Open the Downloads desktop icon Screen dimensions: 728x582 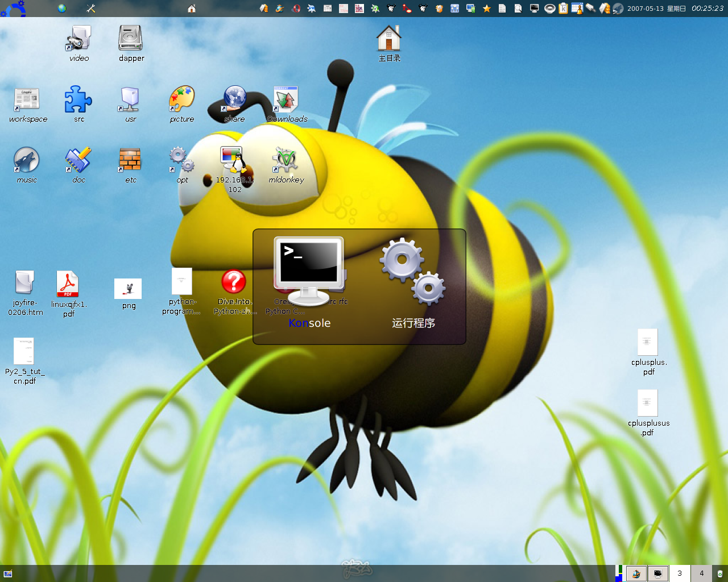tap(287, 105)
